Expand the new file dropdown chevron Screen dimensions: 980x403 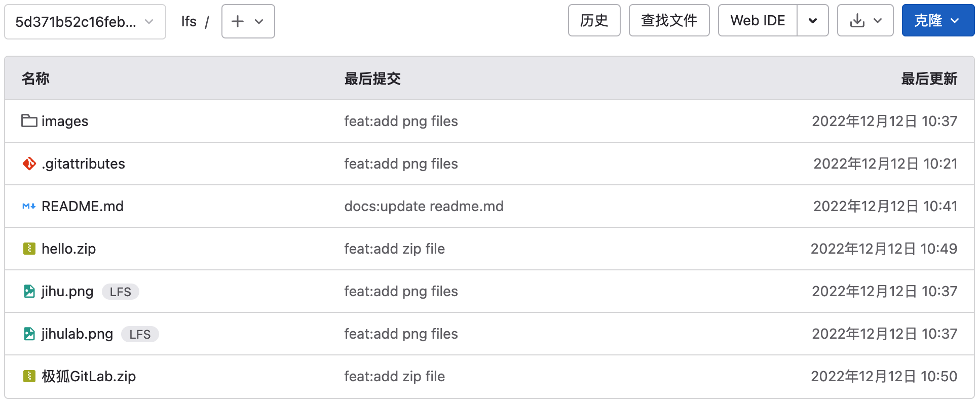pyautogui.click(x=259, y=21)
